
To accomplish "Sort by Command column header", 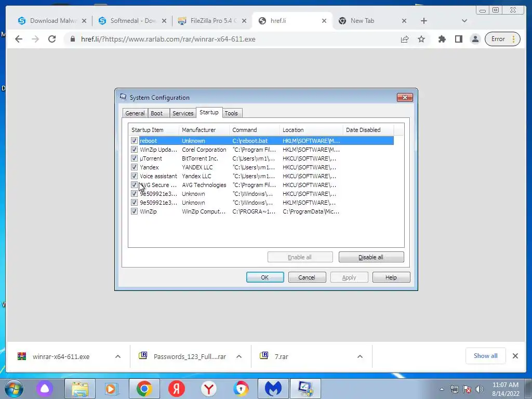I will tap(255, 129).
